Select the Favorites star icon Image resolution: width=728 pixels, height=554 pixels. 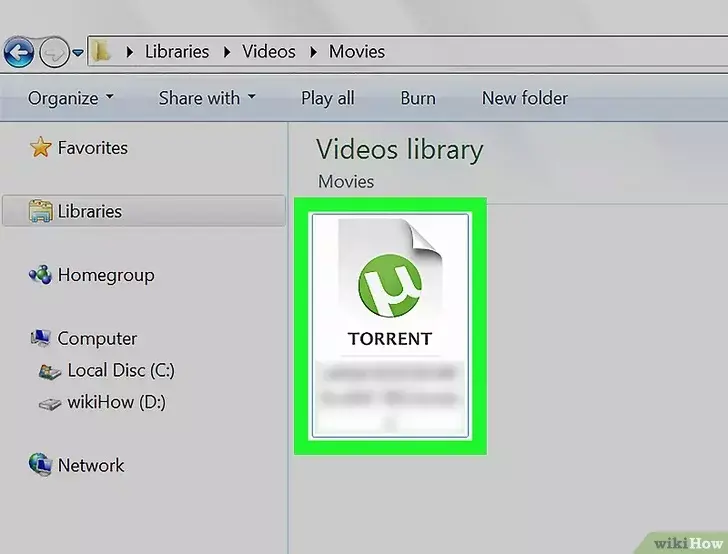(41, 147)
